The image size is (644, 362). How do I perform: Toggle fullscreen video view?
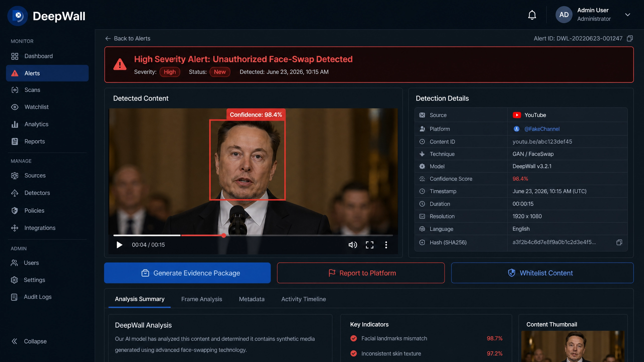point(369,245)
